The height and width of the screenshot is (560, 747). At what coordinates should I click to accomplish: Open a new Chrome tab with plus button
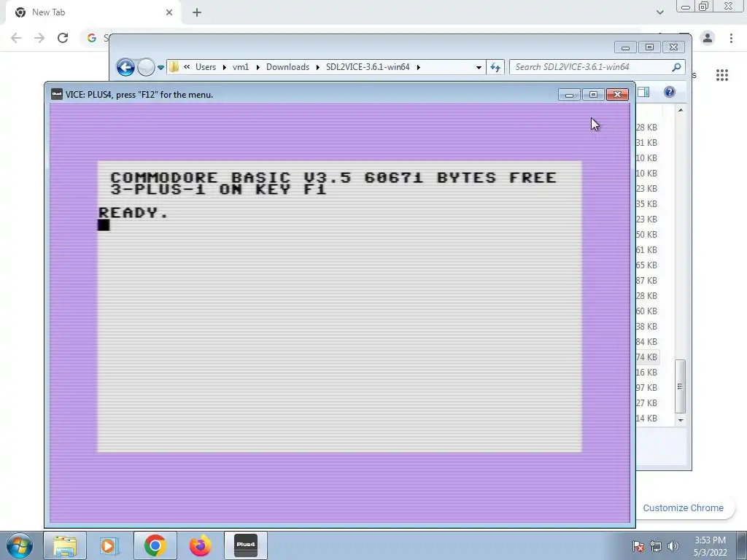click(x=197, y=12)
